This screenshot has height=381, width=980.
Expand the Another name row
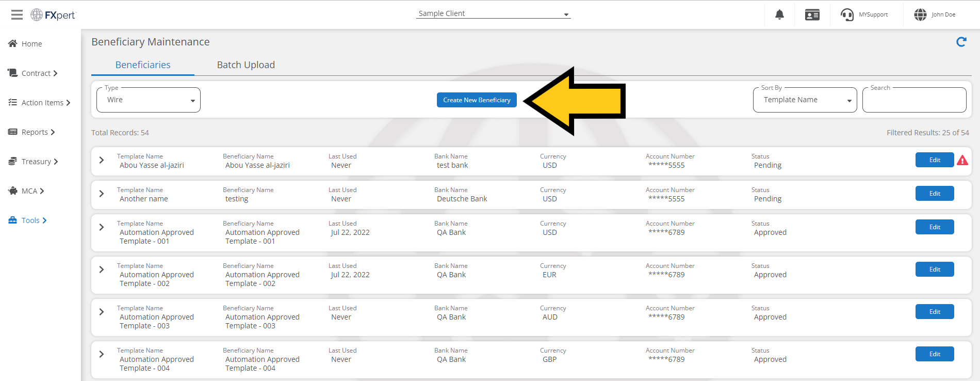pyautogui.click(x=102, y=194)
